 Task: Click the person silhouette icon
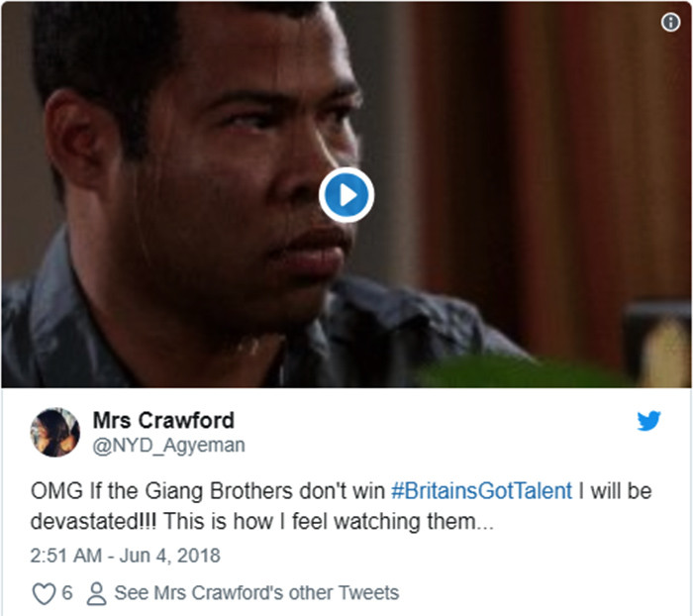click(x=96, y=593)
